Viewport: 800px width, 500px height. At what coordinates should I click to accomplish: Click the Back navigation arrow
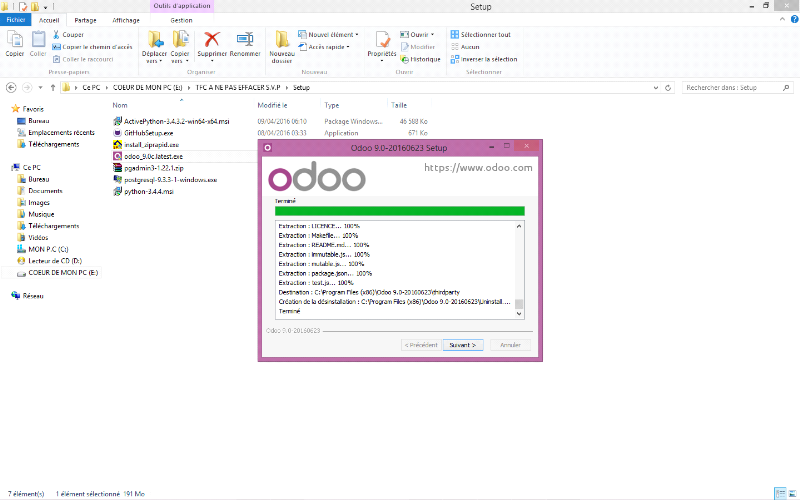pyautogui.click(x=11, y=88)
